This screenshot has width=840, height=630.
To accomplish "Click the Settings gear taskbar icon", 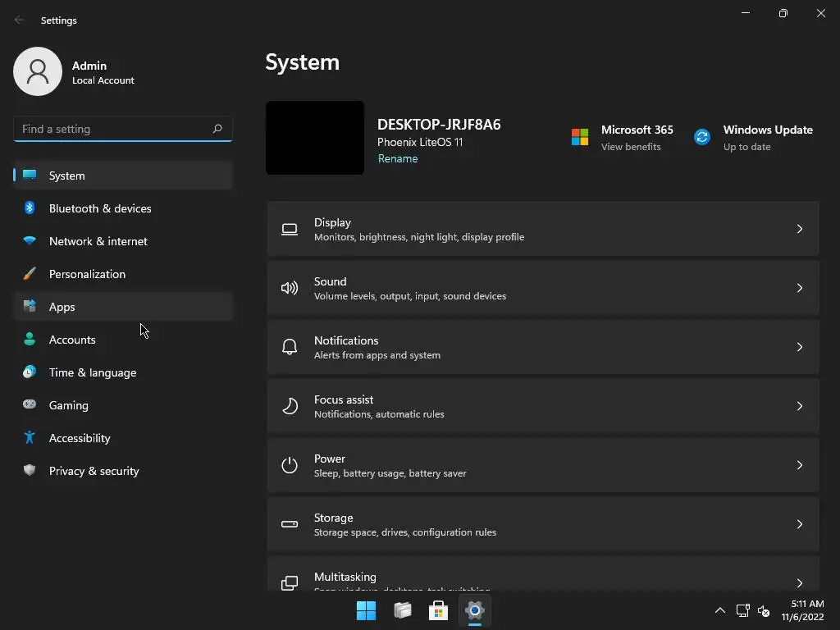I will coord(475,610).
